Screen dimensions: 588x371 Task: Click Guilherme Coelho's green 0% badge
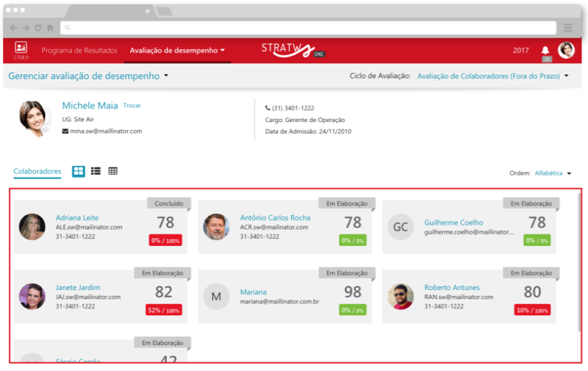pos(537,240)
